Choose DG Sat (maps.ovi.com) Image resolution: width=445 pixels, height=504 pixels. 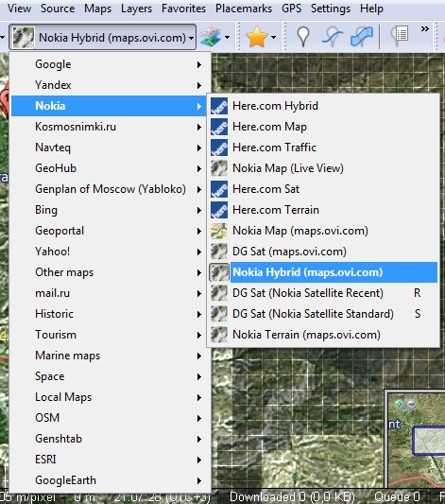click(x=323, y=252)
